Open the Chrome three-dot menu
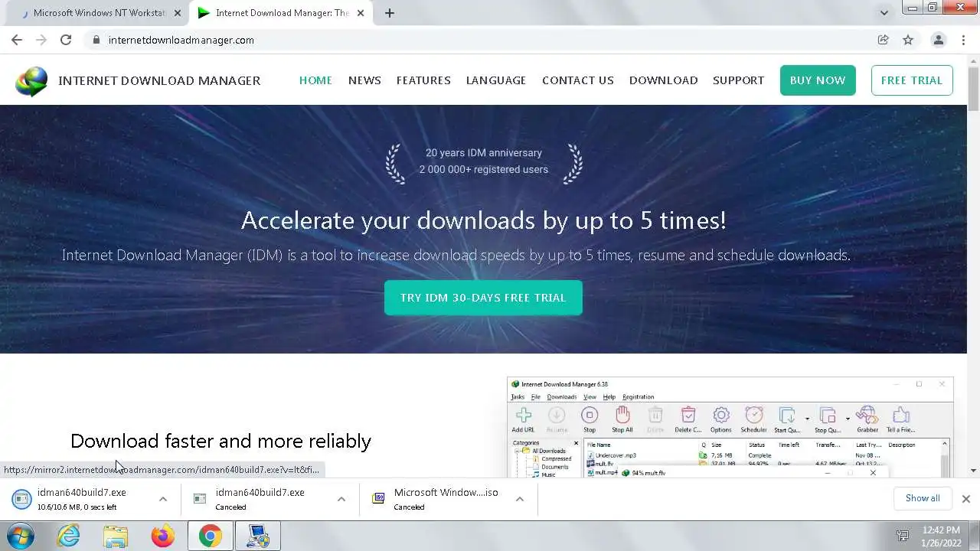 coord(963,40)
